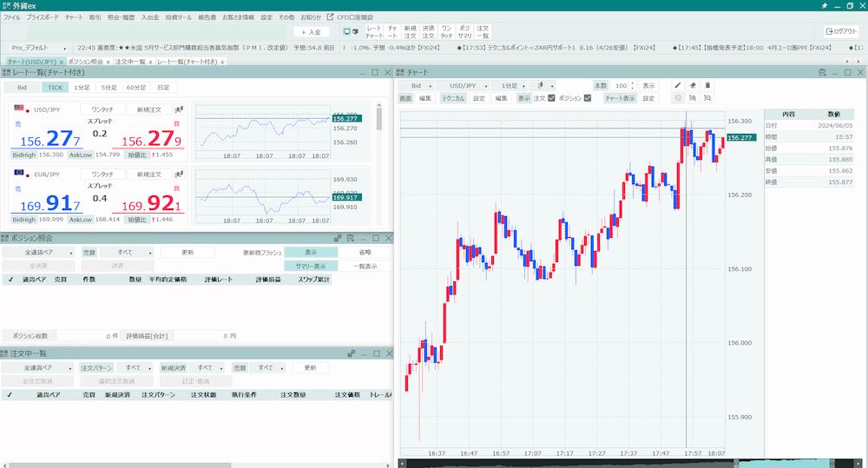Toggle the ポジション checkbox in chart toolbar
This screenshot has width=868, height=468.
(x=588, y=98)
